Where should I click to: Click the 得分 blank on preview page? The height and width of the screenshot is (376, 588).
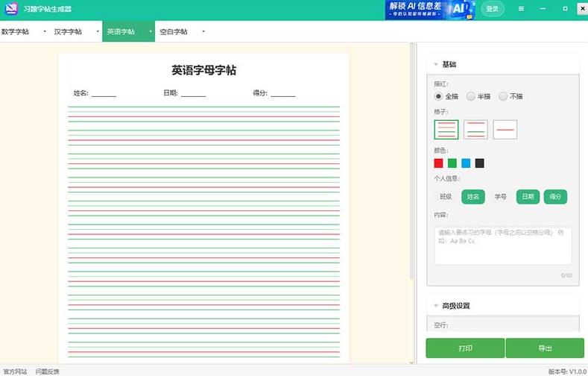pos(283,94)
